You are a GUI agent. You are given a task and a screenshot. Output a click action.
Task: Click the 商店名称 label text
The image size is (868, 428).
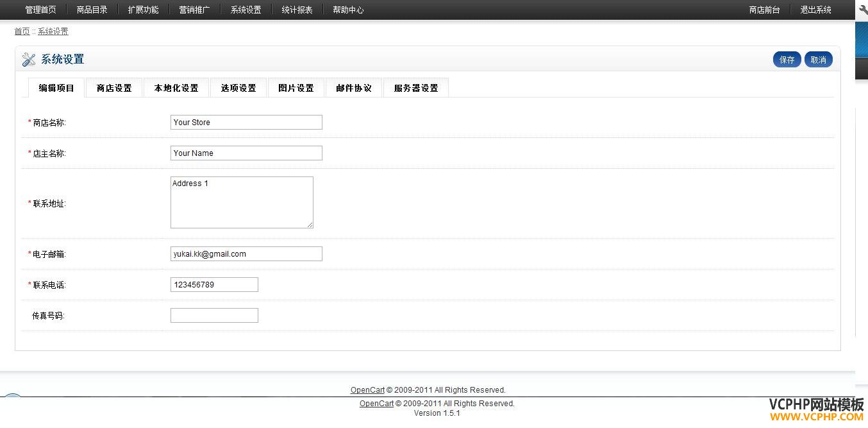click(x=49, y=123)
